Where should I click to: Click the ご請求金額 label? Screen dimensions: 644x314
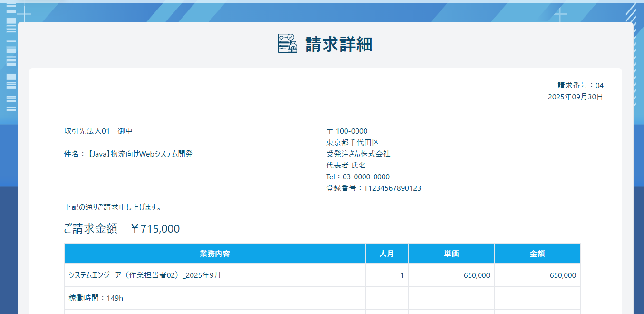[x=90, y=229]
